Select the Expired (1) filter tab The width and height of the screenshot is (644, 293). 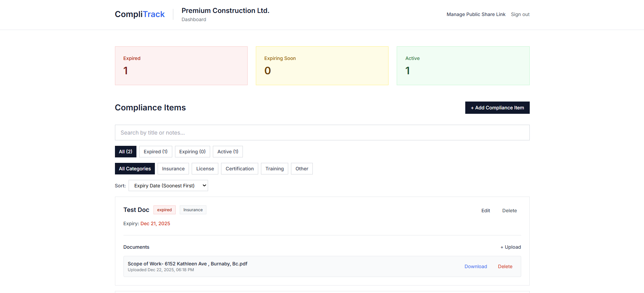(x=155, y=151)
